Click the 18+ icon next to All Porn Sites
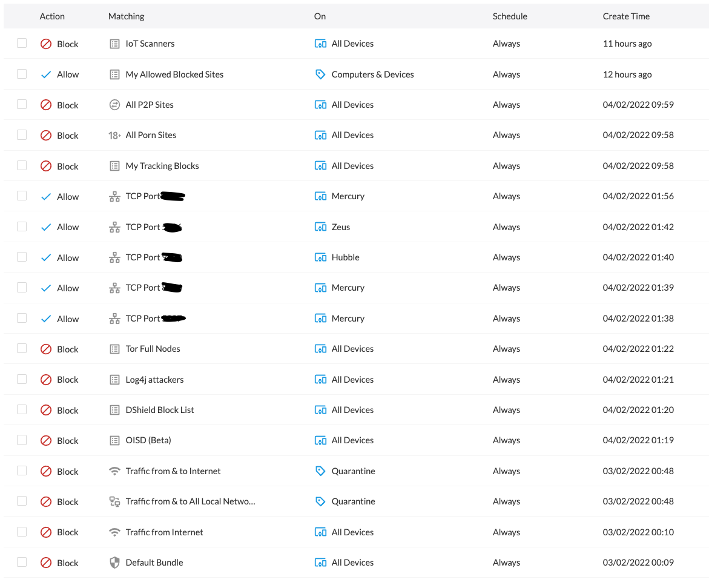The image size is (709, 588). click(114, 136)
